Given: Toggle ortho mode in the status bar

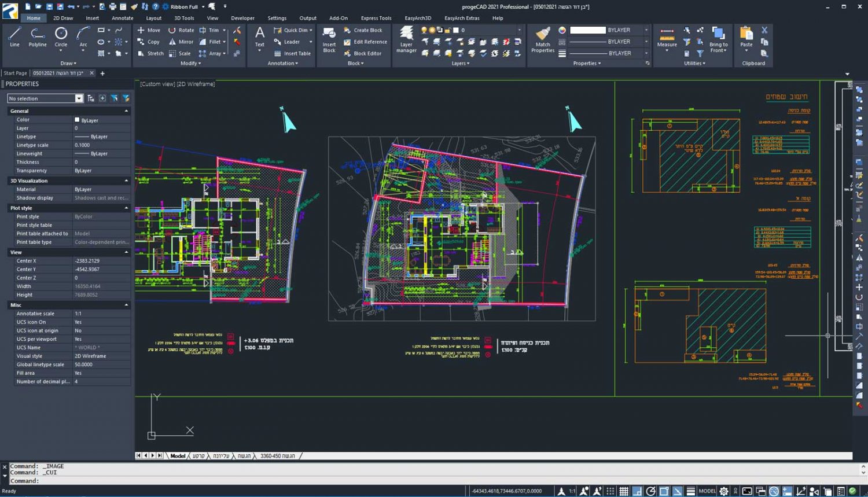Looking at the screenshot, I should click(637, 491).
